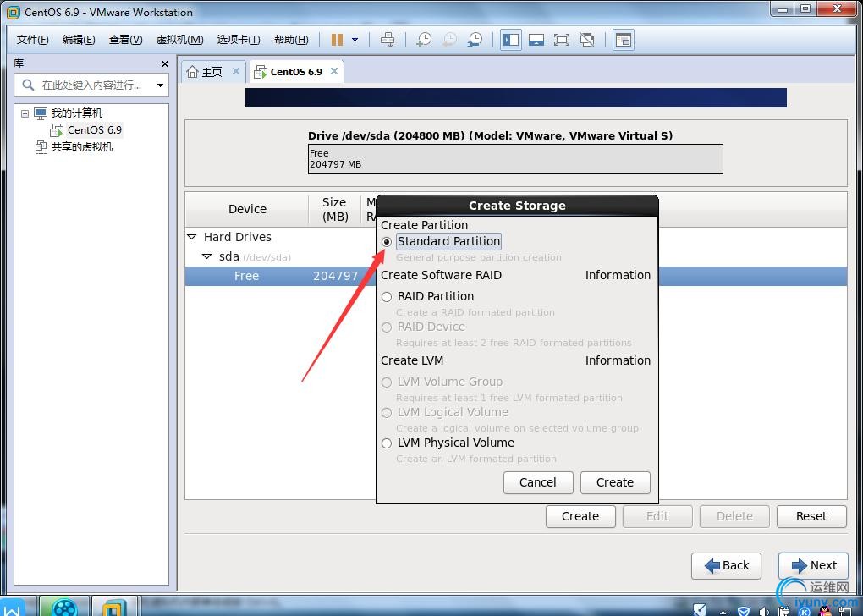Open the snapshot manager icon
Screen dimensions: 863x616
pos(475,40)
